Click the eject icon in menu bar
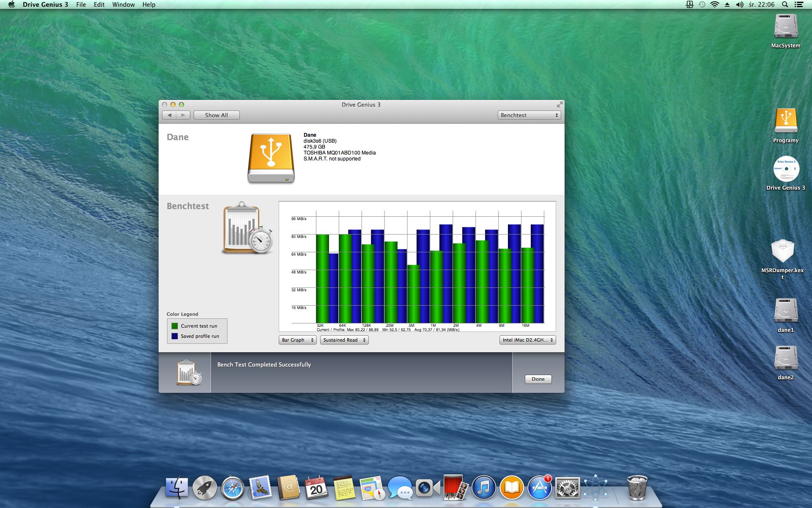Screen dimensions: 812x508 tap(727, 5)
